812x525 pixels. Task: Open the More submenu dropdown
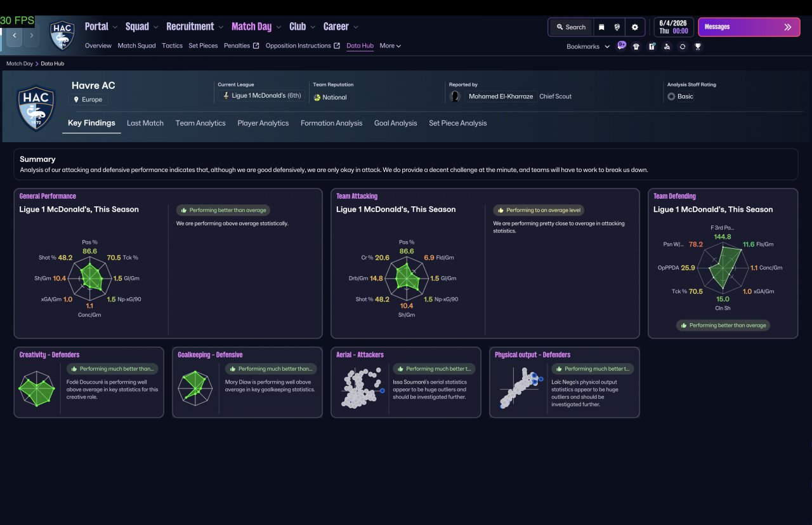pos(390,46)
